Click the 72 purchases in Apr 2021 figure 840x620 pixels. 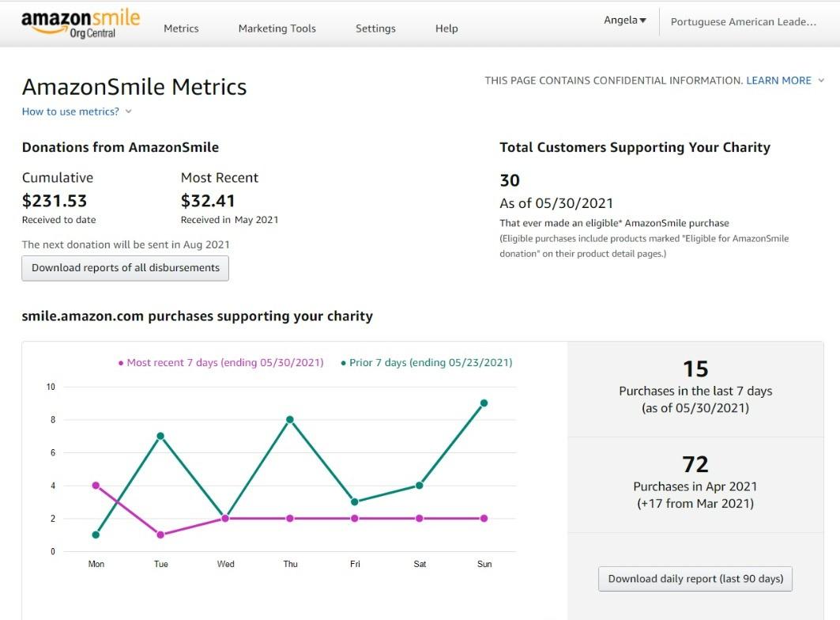click(695, 464)
